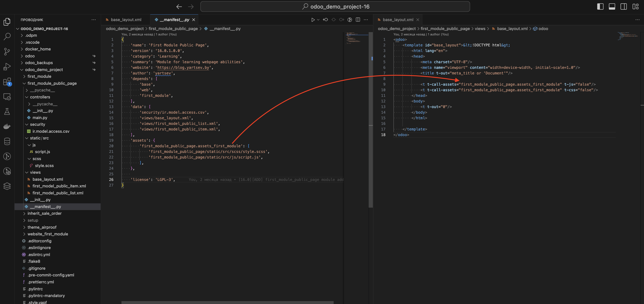Open the Explorer view in activity bar
Viewport: 644px width, 304px height.
click(7, 22)
